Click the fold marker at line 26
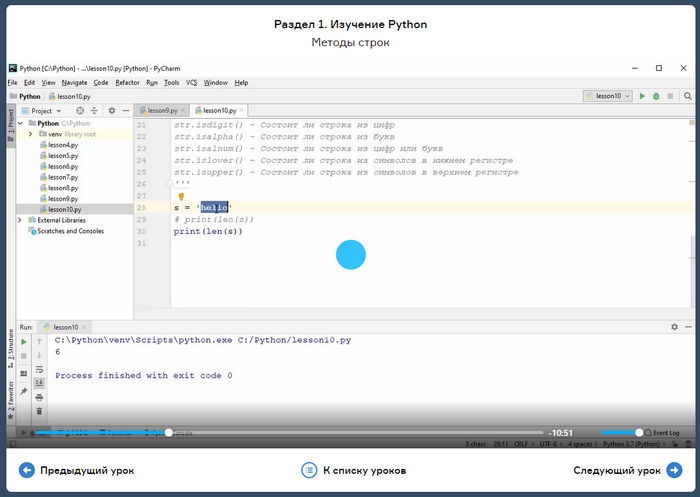The width and height of the screenshot is (700, 497). (x=170, y=184)
